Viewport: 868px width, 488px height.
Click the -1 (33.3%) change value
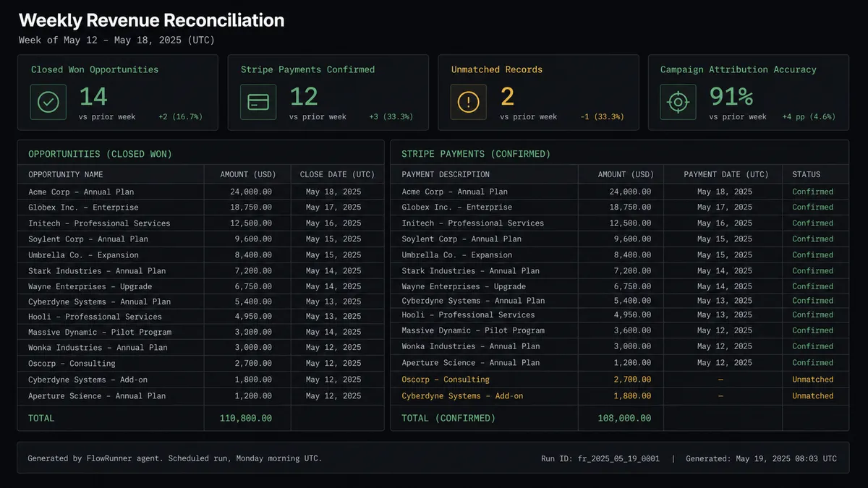tap(602, 116)
